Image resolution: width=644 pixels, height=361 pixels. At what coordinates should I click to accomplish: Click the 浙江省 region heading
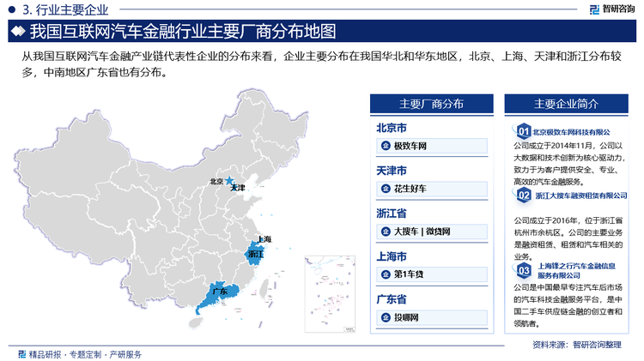(392, 214)
